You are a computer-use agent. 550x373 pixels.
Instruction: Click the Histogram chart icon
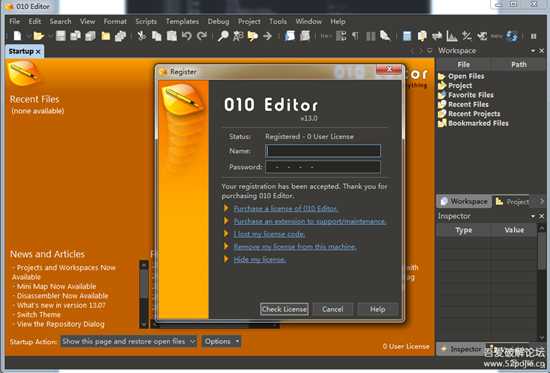pos(452,36)
